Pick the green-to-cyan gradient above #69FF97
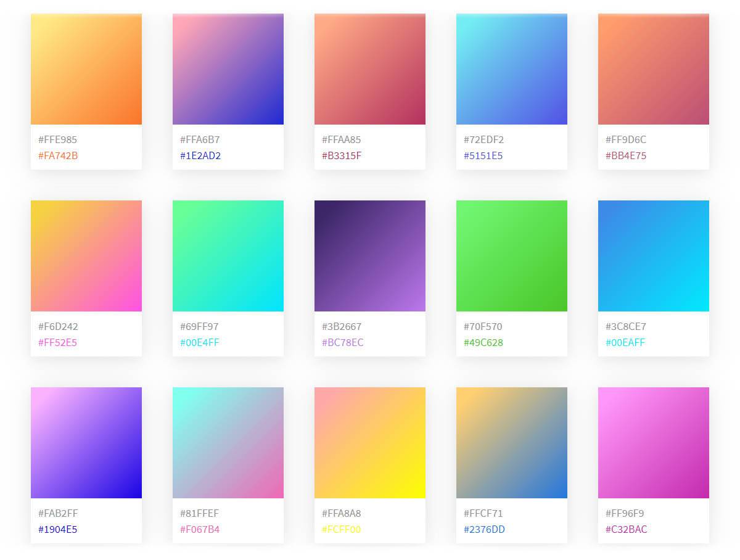This screenshot has width=740, height=560. [x=228, y=256]
